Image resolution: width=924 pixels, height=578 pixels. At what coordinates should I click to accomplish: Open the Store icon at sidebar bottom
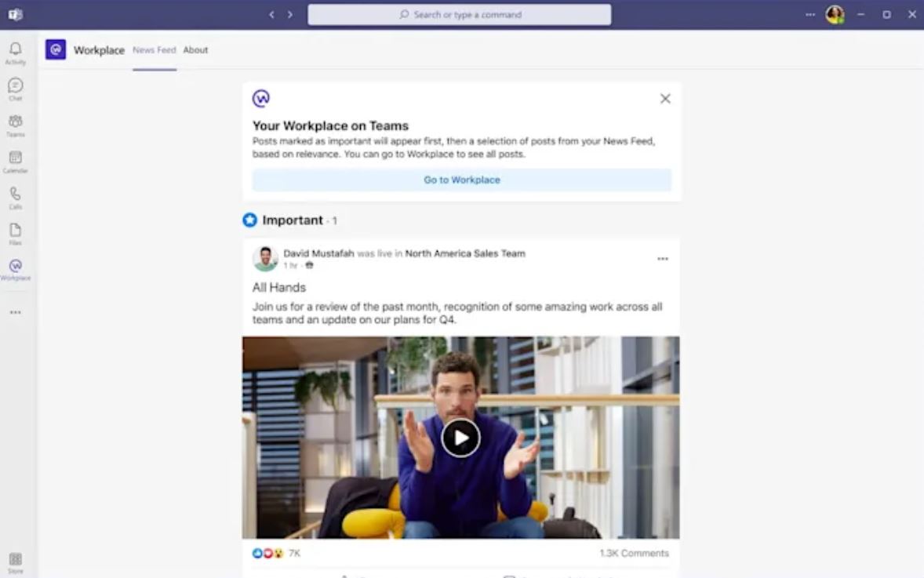[x=16, y=562]
